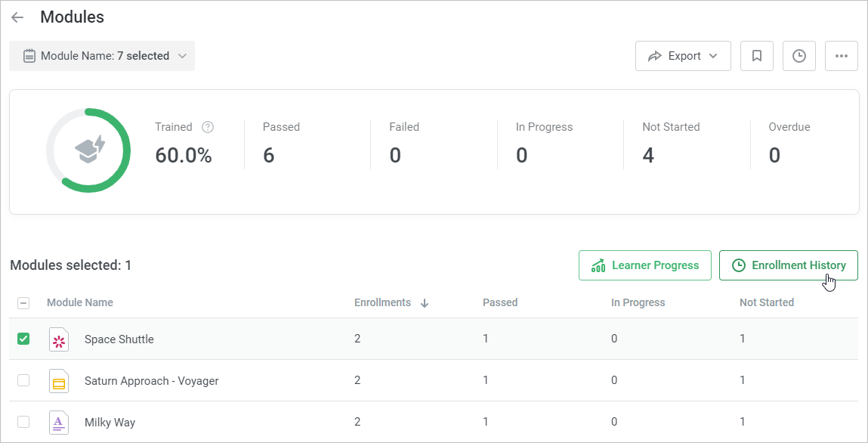This screenshot has width=868, height=443.
Task: Click the Enrollments sort arrow
Action: tap(425, 302)
